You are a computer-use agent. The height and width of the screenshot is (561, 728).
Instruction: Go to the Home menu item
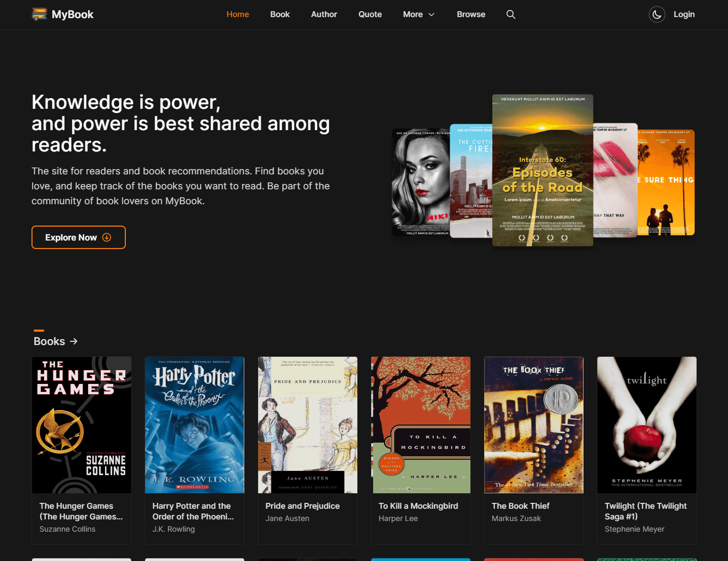(x=238, y=14)
